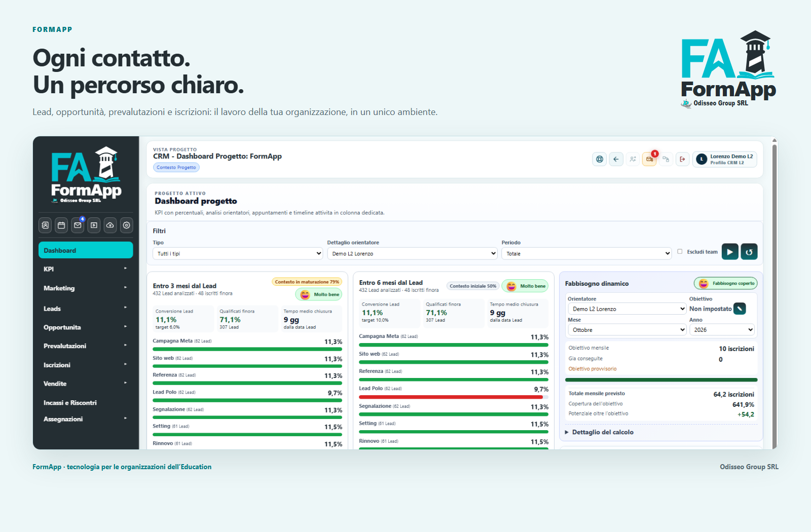The height and width of the screenshot is (532, 811).
Task: Open the Tipo dropdown 'Tutti i tipi'
Action: (x=238, y=253)
